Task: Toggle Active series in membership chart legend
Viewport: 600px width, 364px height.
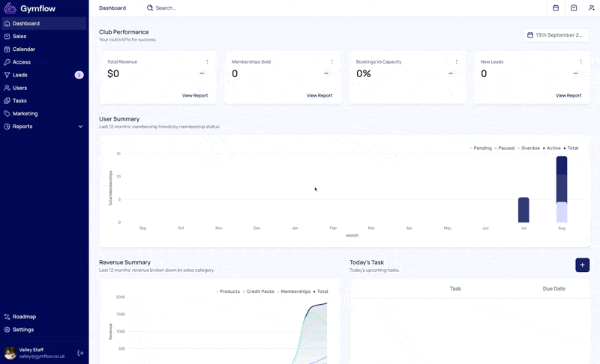Action: [552, 148]
